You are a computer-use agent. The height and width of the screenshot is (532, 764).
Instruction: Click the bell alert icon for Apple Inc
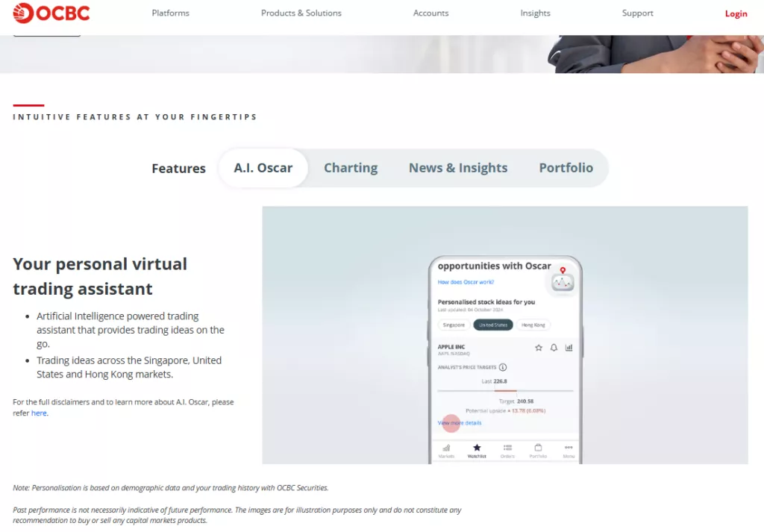point(554,348)
